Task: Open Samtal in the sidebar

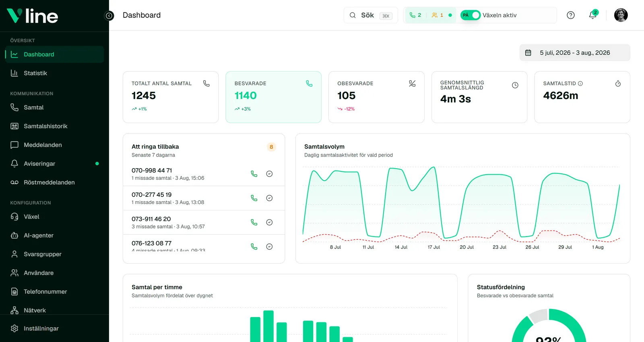Action: [54, 107]
